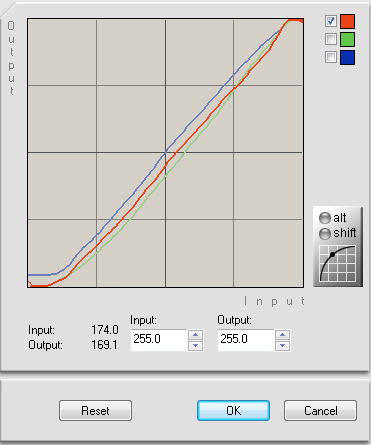The image size is (371, 445).
Task: Enable the blue channel checkbox
Action: click(x=331, y=57)
